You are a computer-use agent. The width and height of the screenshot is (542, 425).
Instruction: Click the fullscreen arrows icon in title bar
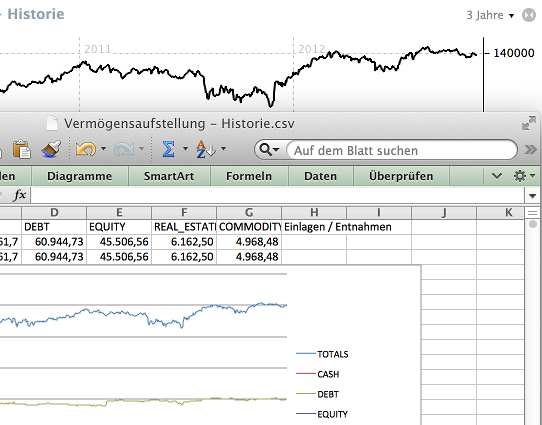(x=529, y=123)
